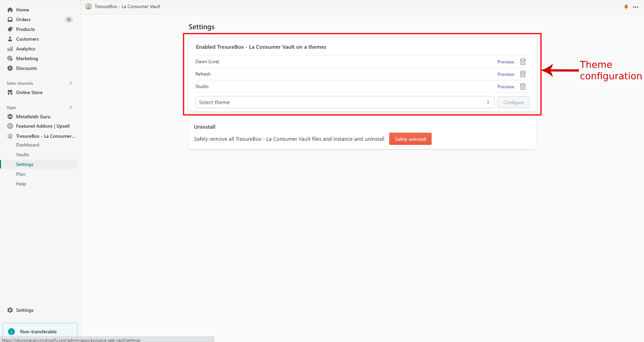Click the Metafields Guru app icon

10,117
